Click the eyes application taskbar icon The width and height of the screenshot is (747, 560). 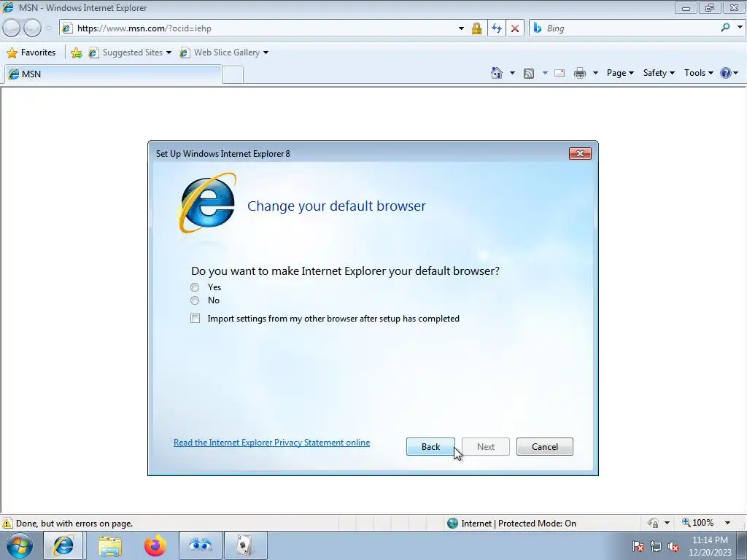tap(200, 545)
